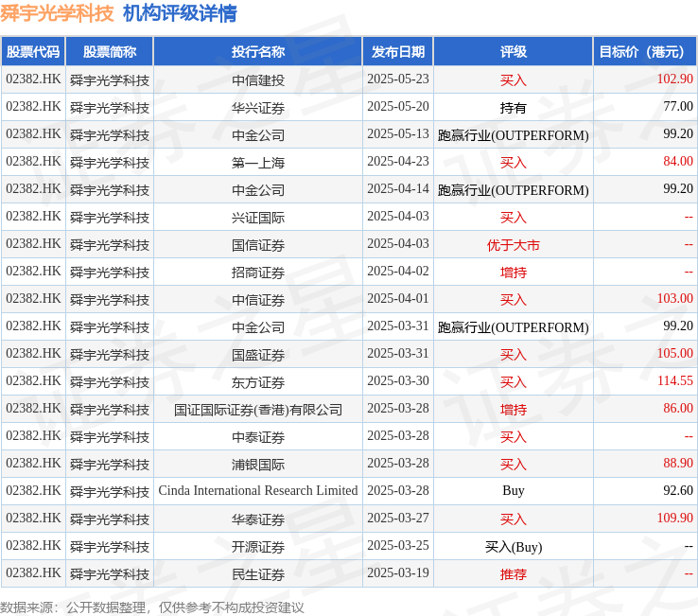The image size is (698, 616).
Task: Click the 优于大市 rating cell
Action: [x=514, y=245]
